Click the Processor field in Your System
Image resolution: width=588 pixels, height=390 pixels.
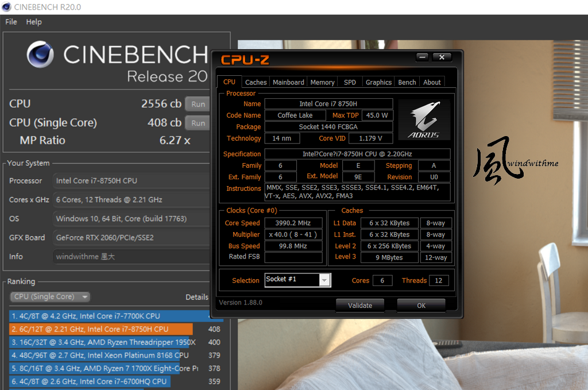click(131, 181)
